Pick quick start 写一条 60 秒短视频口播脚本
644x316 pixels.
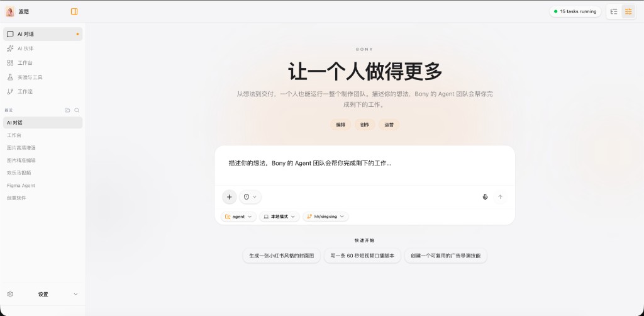click(x=363, y=256)
